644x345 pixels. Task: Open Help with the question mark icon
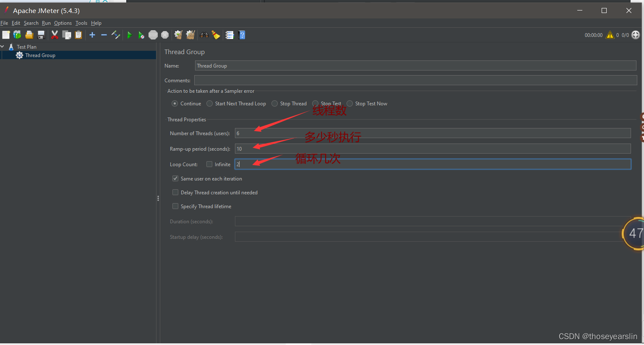(x=242, y=35)
